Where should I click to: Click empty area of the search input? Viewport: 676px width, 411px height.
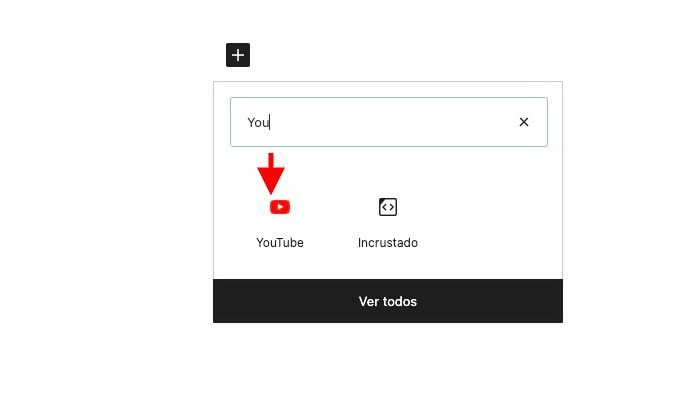pos(388,122)
